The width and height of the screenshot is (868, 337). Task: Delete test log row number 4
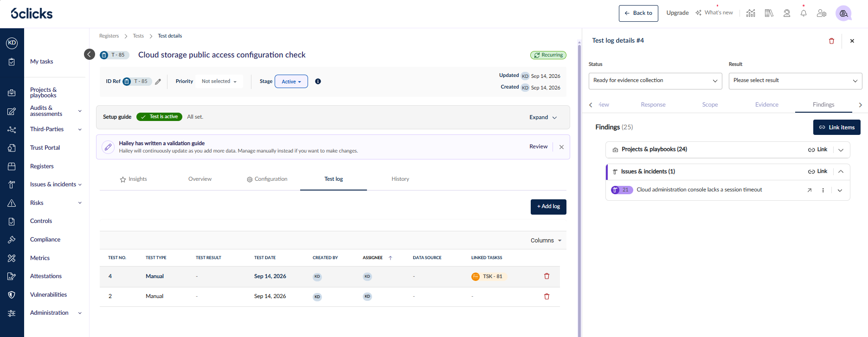point(547,276)
